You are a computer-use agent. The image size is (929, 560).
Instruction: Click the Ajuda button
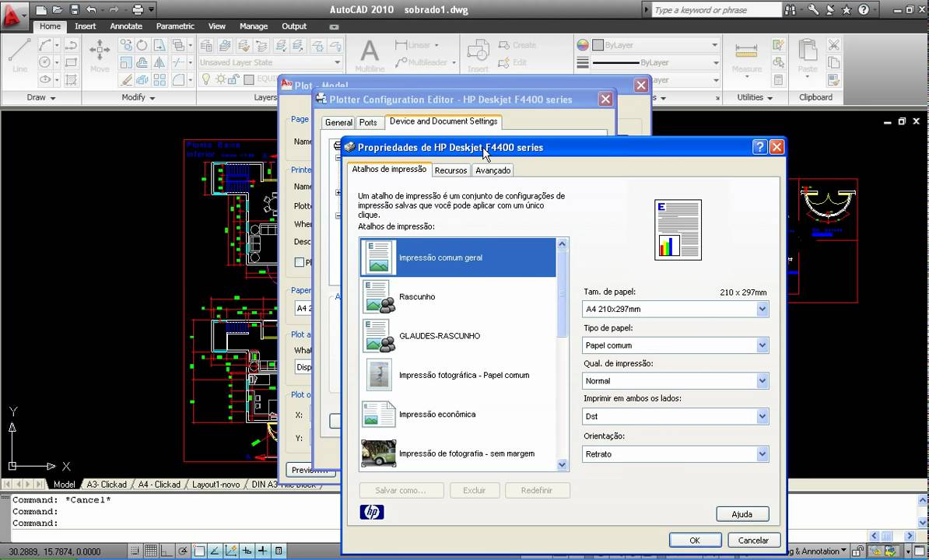[x=741, y=514]
